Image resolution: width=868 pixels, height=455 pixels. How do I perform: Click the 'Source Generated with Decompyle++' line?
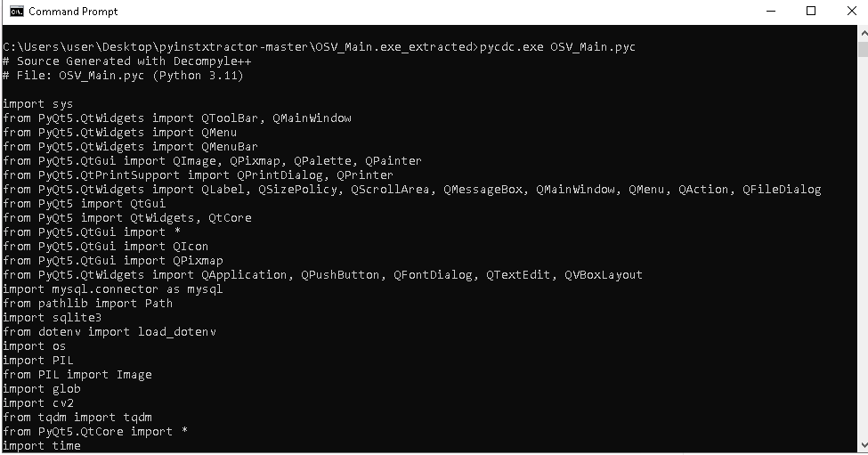118,61
